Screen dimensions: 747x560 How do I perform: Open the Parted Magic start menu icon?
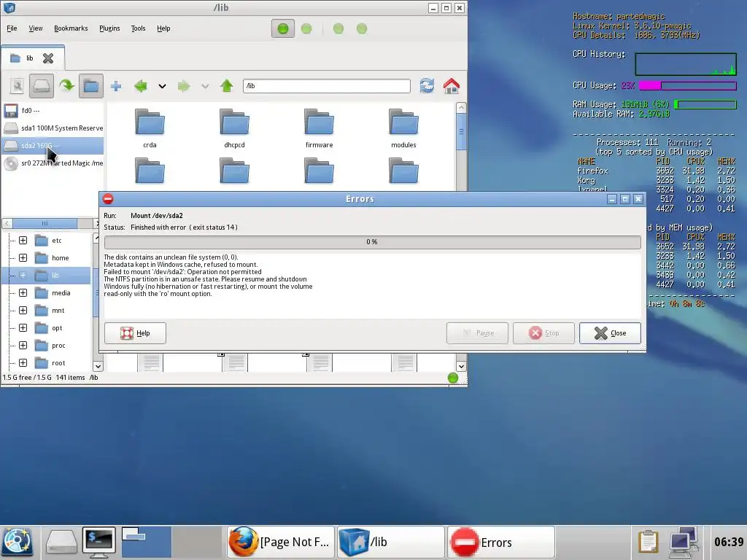pyautogui.click(x=18, y=542)
